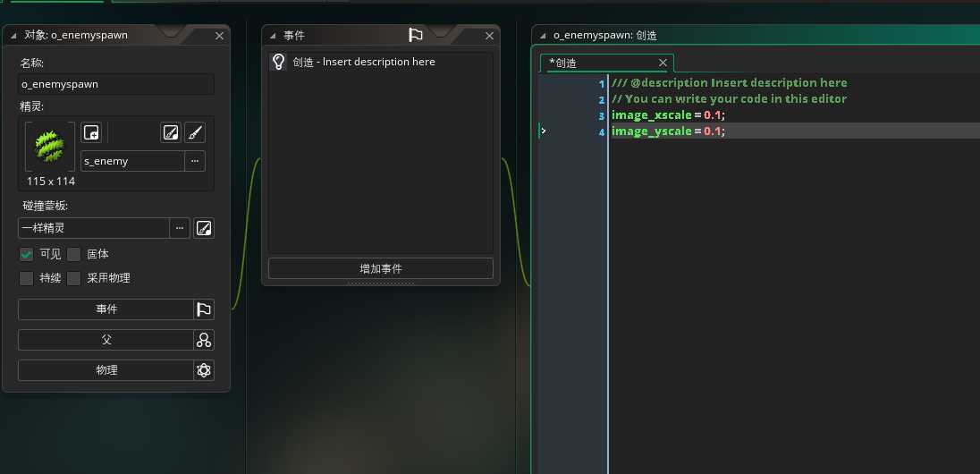Click line number 3 in code gutter
980x474 pixels.
[x=602, y=115]
